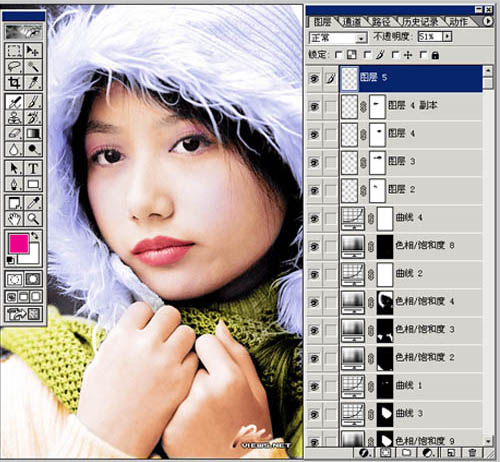500x462 pixels.
Task: Select the Hand tool
Action: pos(14,219)
